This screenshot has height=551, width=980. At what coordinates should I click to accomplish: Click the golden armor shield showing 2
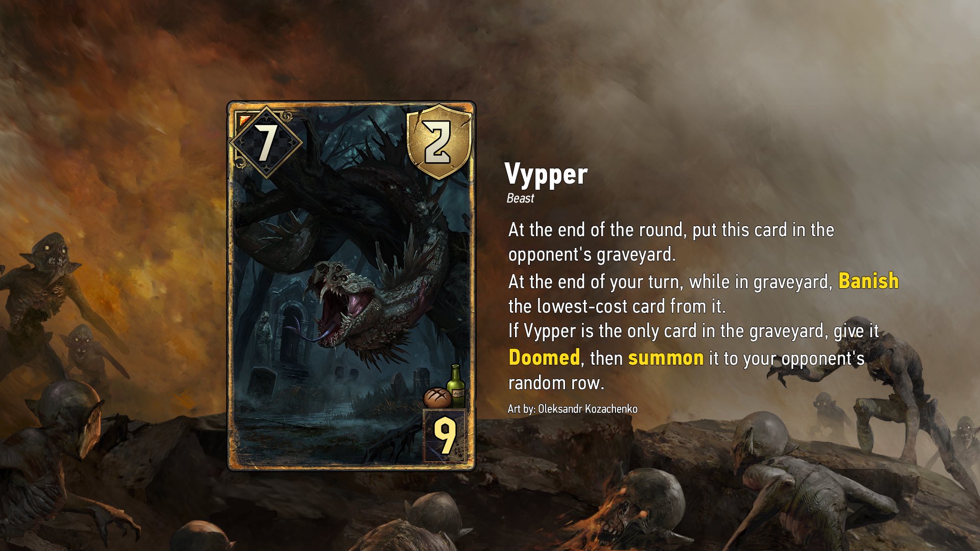point(438,141)
